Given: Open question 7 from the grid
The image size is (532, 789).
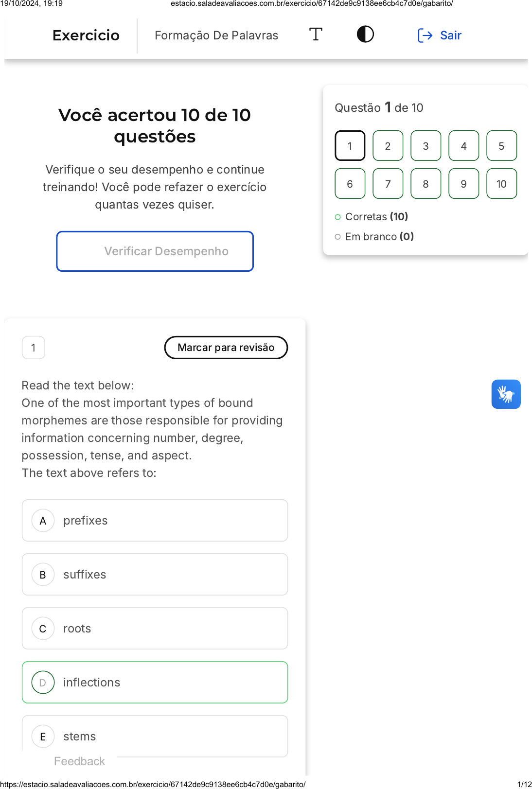Looking at the screenshot, I should pos(388,184).
